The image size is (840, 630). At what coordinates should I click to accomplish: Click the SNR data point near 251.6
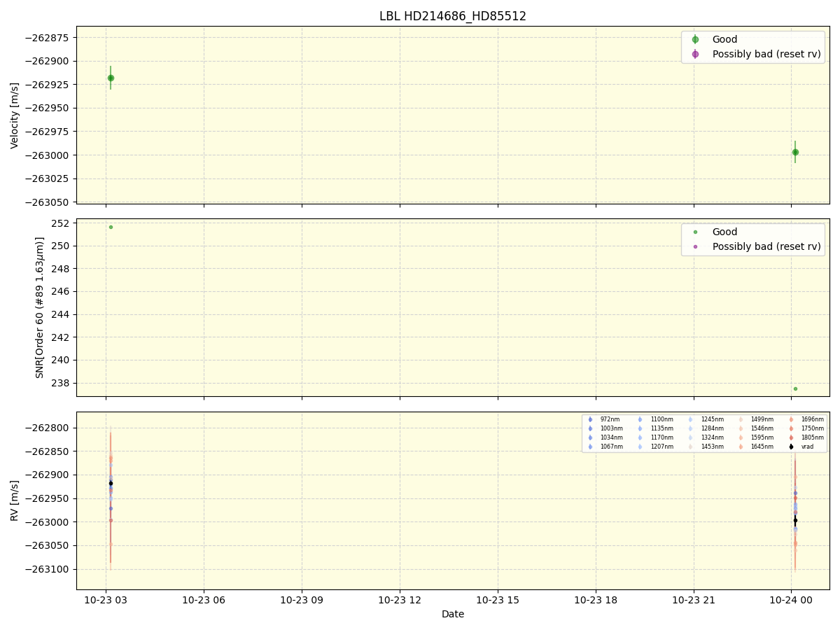111,227
